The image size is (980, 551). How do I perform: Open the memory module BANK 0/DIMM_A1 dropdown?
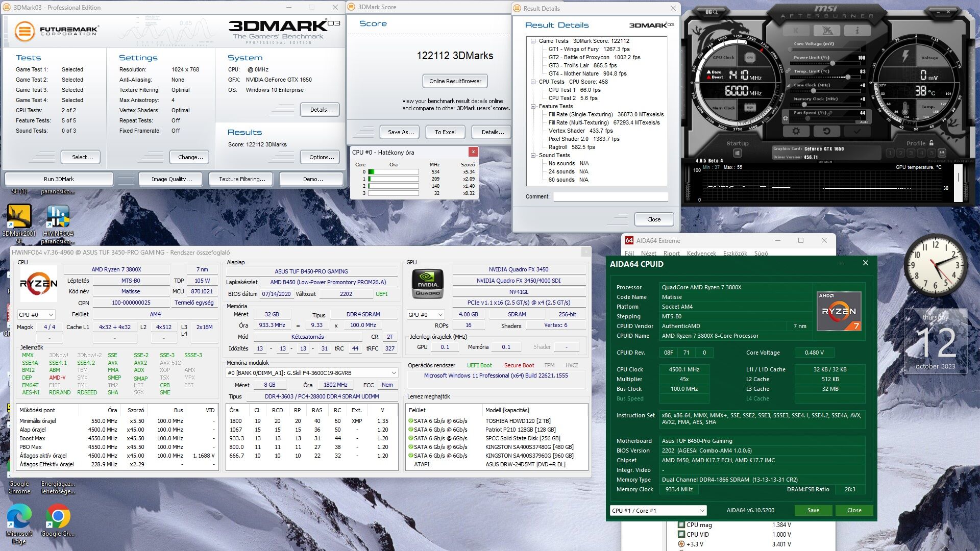[312, 373]
